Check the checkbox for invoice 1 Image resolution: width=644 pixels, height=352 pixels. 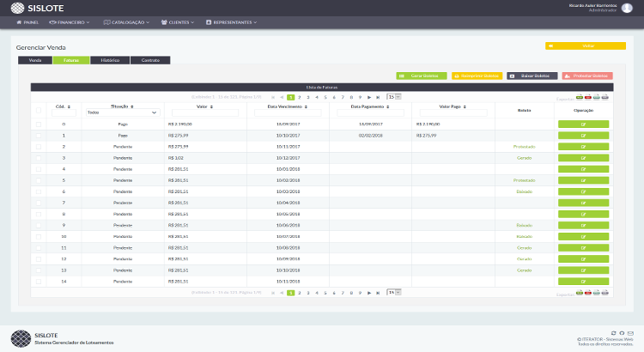39,136
